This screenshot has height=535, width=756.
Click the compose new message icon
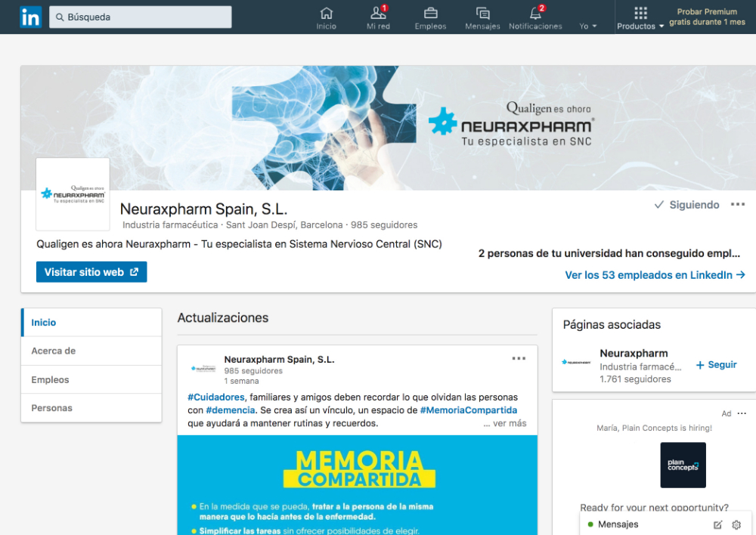coord(717,524)
